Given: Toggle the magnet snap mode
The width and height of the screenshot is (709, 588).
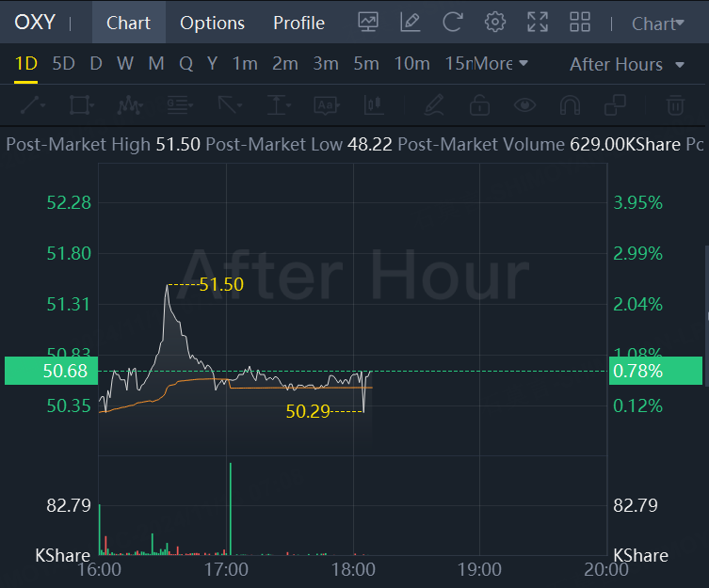Looking at the screenshot, I should pyautogui.click(x=570, y=105).
